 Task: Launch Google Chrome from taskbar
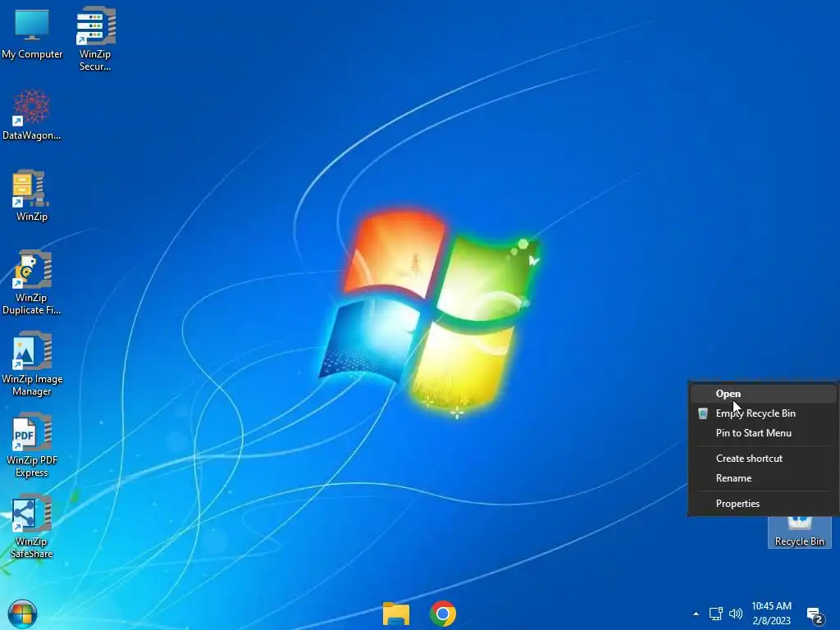[443, 614]
